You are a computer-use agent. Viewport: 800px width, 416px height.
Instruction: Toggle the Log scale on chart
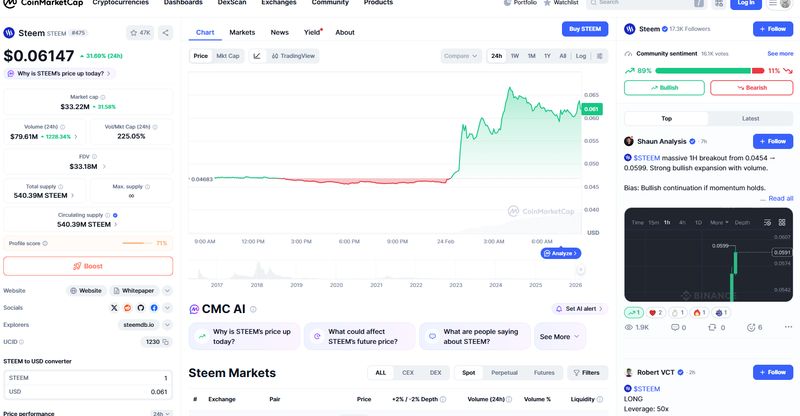pos(581,56)
